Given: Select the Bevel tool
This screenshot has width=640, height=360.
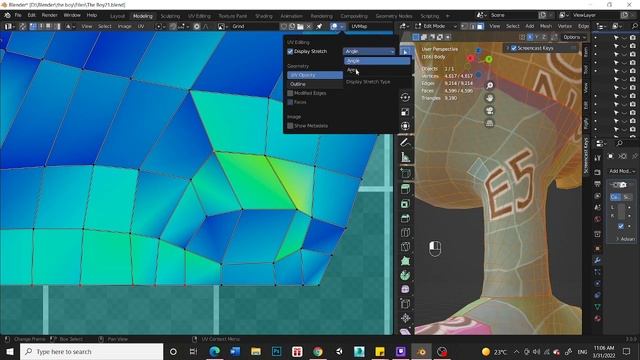Looking at the screenshot, I should click(405, 218).
